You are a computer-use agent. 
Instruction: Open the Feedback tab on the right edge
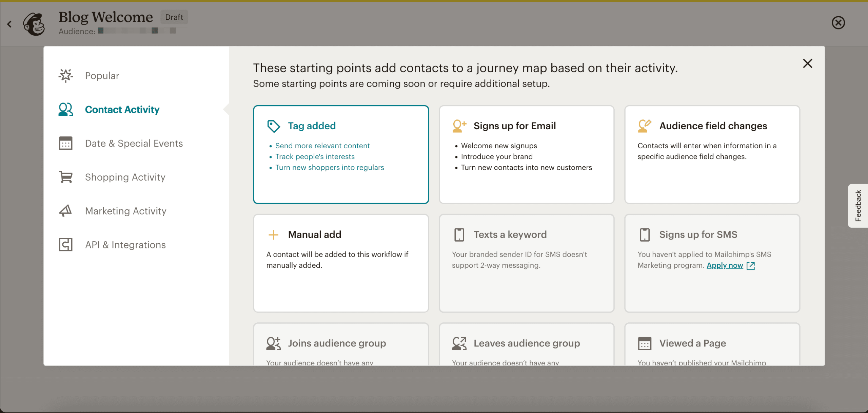pyautogui.click(x=859, y=206)
